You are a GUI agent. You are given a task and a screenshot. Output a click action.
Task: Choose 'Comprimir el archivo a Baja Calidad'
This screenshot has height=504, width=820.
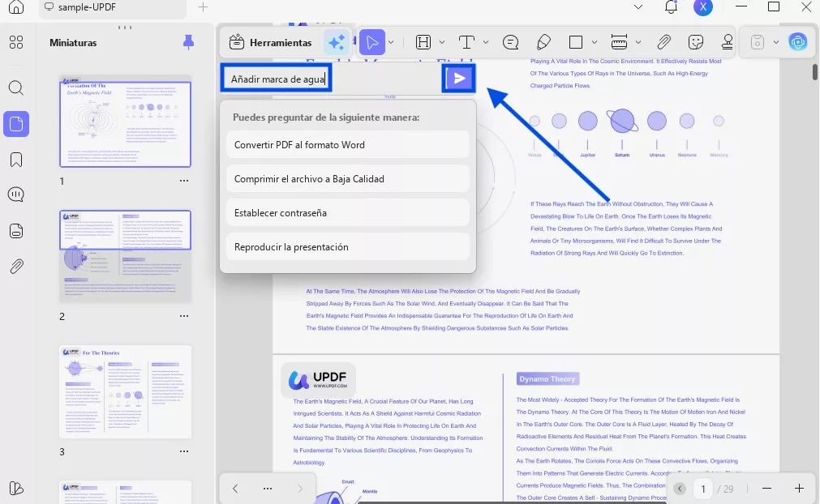[348, 178]
